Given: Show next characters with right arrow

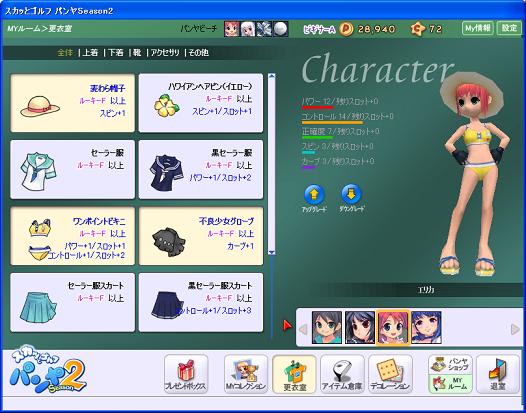Looking at the screenshot, I should click(x=515, y=329).
